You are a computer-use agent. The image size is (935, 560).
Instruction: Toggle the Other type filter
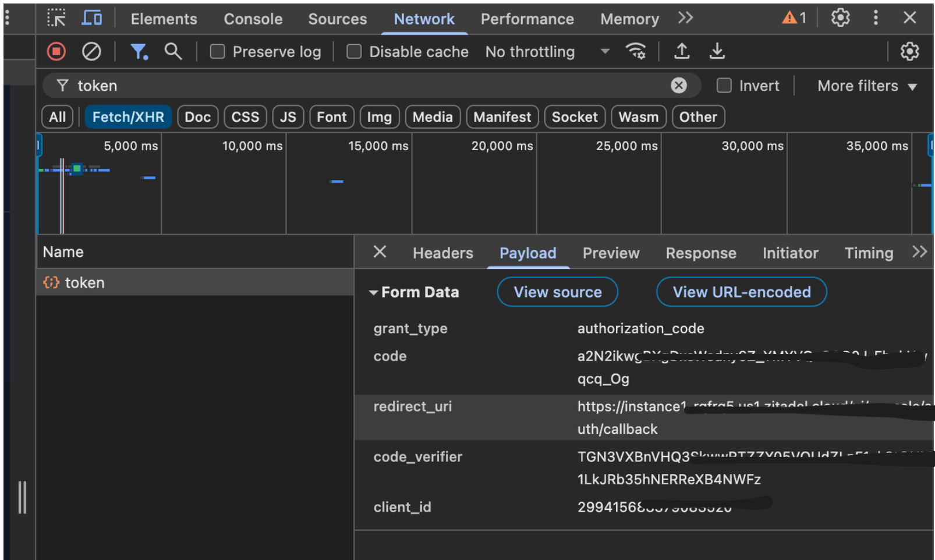point(698,117)
